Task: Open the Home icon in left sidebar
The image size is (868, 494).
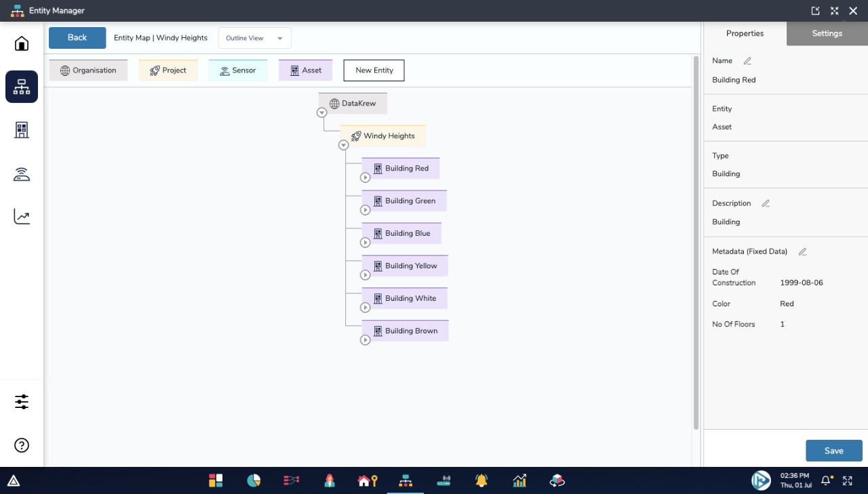Action: pos(22,44)
